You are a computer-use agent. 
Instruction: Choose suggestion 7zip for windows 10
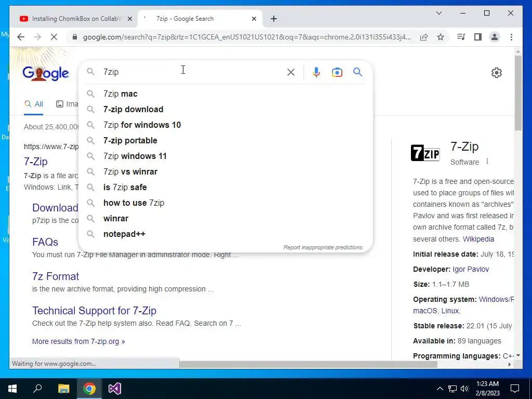[225, 125]
